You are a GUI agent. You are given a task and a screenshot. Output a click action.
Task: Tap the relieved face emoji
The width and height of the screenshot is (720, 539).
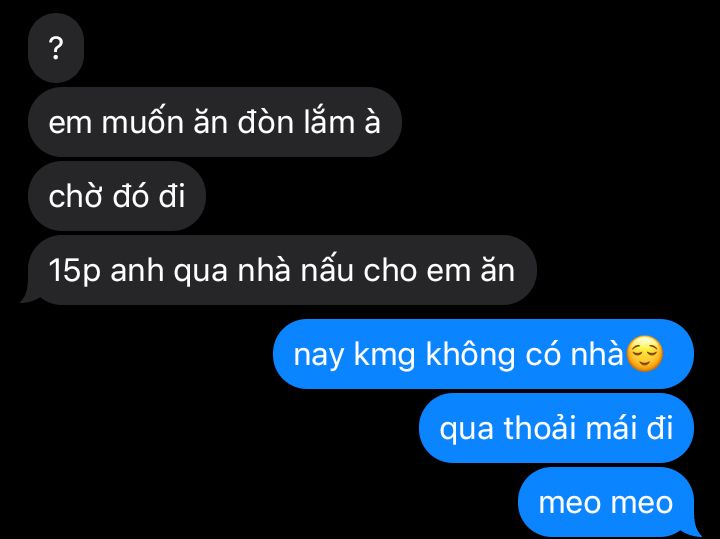645,354
